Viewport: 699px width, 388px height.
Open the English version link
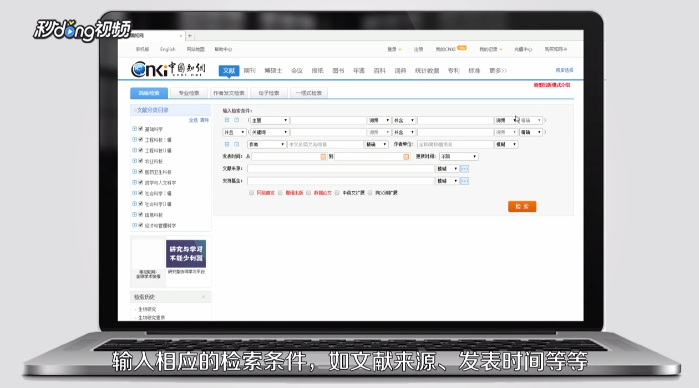(x=168, y=50)
